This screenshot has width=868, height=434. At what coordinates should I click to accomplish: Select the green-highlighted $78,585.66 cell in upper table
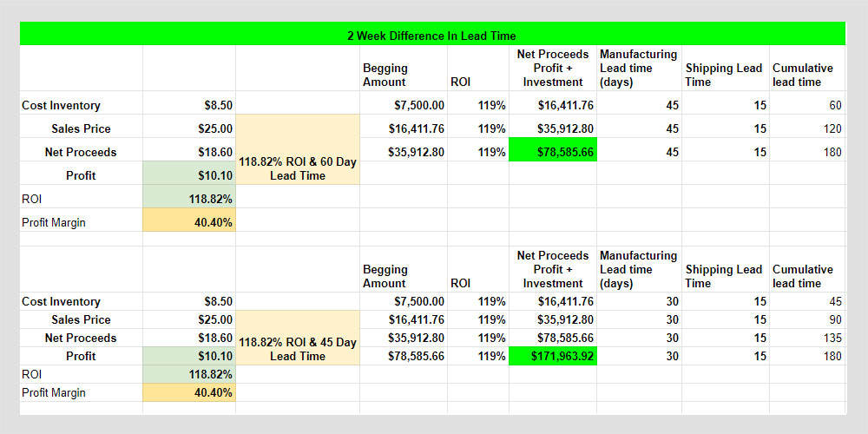click(x=552, y=152)
